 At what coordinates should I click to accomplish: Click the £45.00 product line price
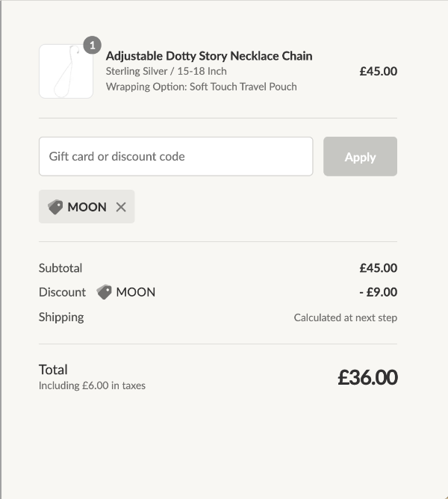pos(378,72)
